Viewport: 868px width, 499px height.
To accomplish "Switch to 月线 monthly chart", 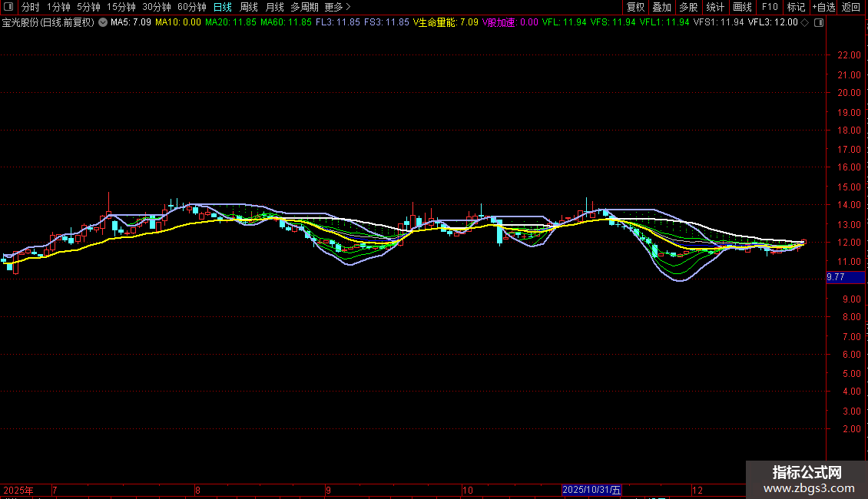I will [x=274, y=7].
